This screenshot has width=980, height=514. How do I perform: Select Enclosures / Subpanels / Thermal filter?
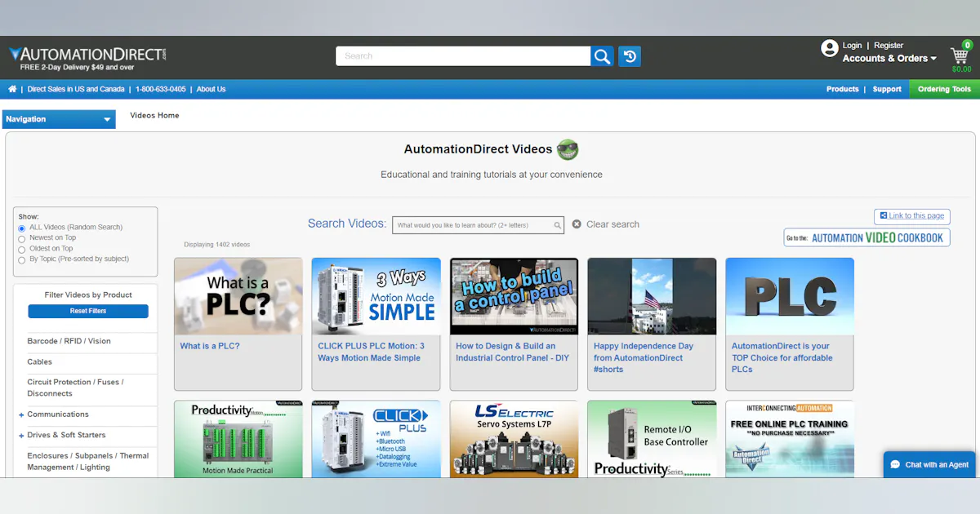[87, 462]
